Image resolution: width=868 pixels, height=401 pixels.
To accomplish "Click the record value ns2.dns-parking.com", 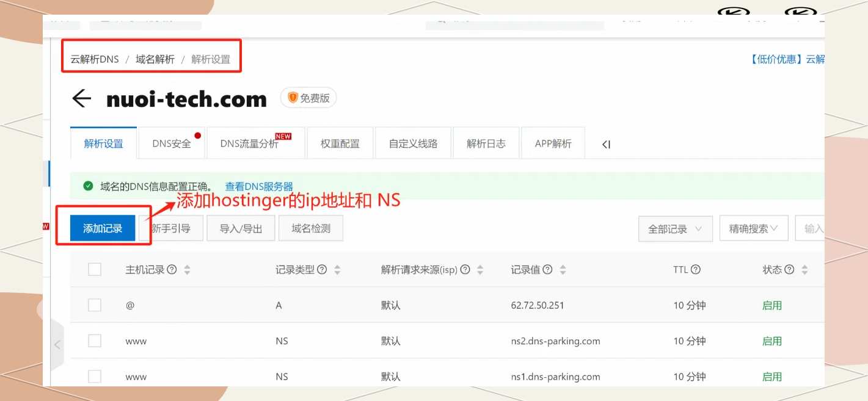I will (556, 341).
